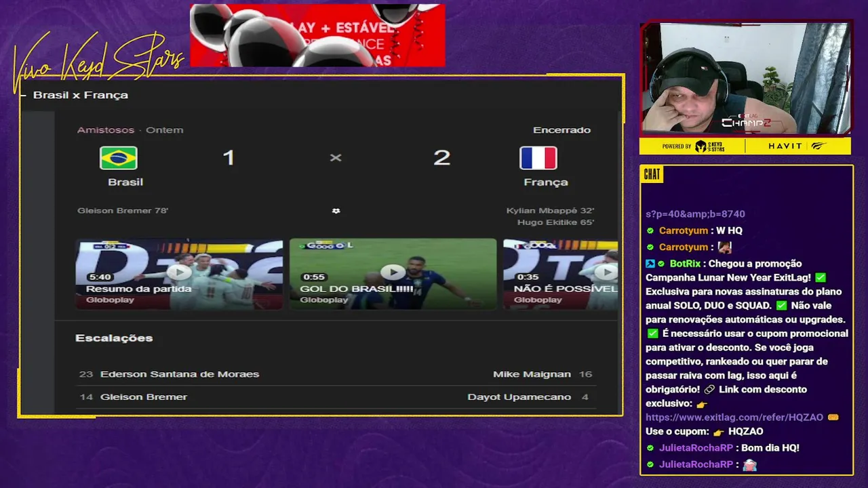This screenshot has width=868, height=488.
Task: Click the soccer ball goals icon
Action: [336, 211]
